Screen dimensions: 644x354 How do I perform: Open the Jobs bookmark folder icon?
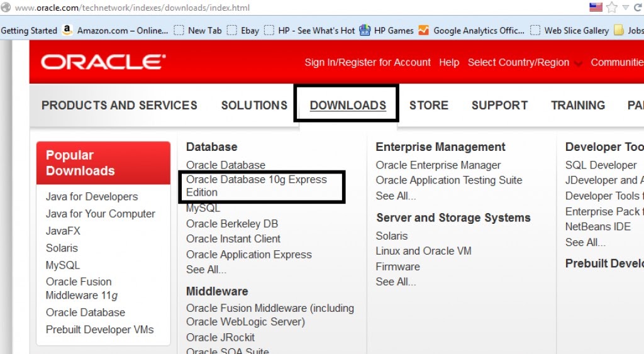tap(619, 30)
